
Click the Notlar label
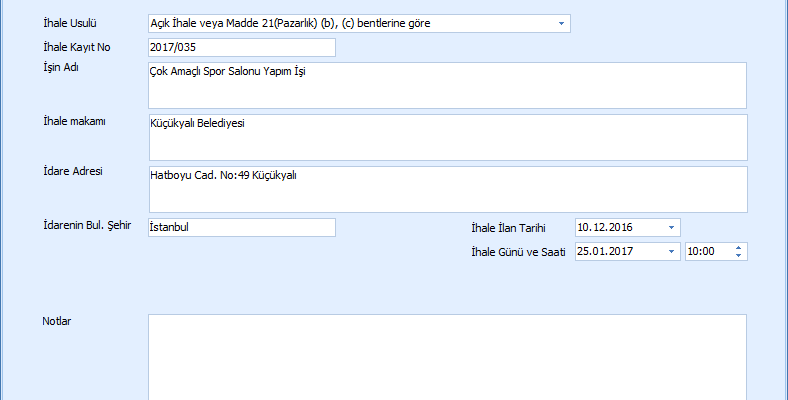point(57,321)
